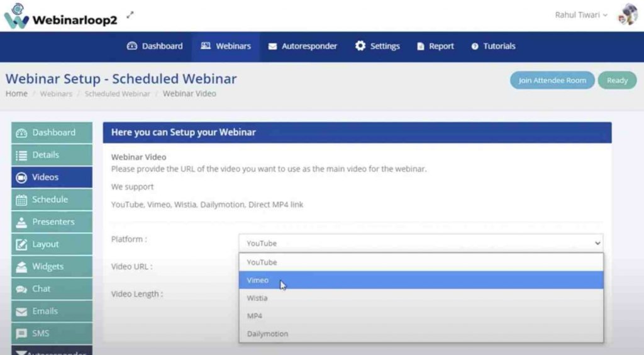Click the Platform dropdown chevron arrow
This screenshot has width=644, height=355.
597,243
